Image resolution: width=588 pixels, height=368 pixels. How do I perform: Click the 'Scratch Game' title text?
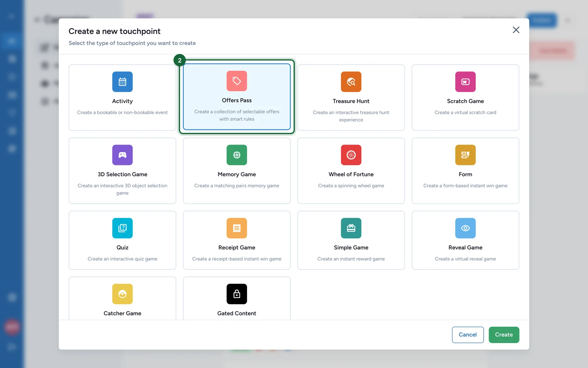click(465, 101)
